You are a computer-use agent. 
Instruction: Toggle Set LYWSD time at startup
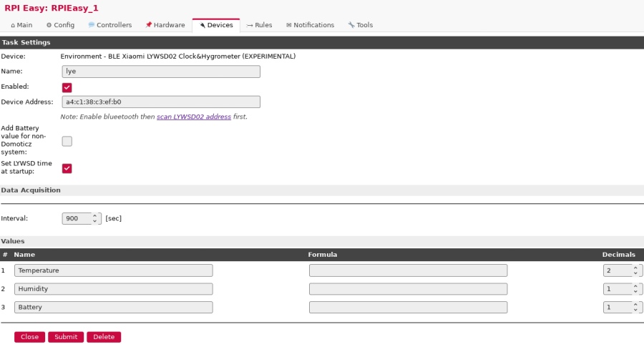(x=67, y=168)
